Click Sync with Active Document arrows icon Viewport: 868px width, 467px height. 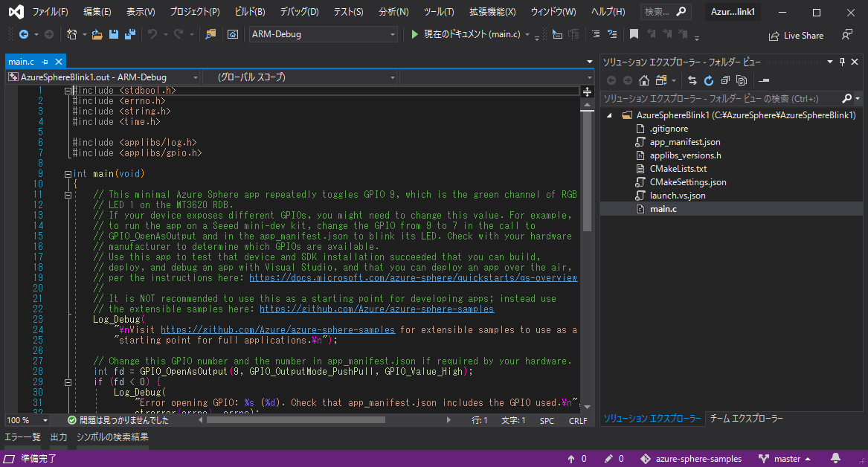692,80
